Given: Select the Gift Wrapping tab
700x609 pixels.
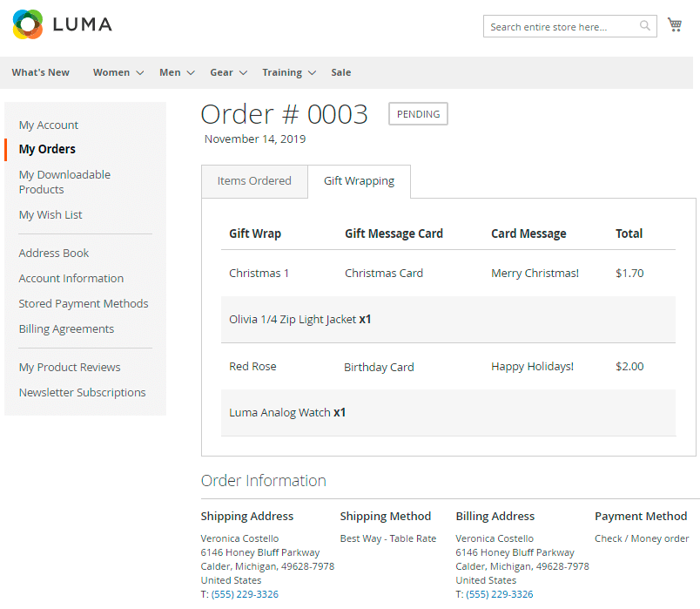Looking at the screenshot, I should pos(359,181).
